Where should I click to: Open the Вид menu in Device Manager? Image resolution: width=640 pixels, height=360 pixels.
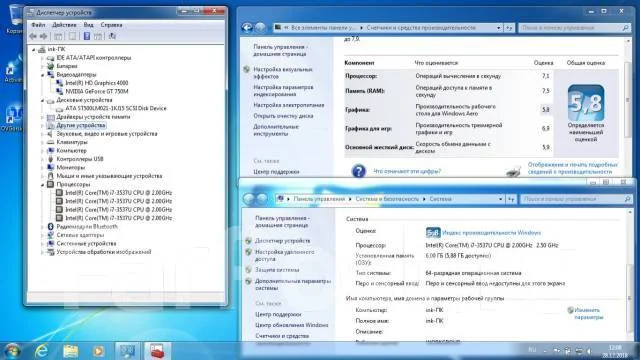(89, 25)
